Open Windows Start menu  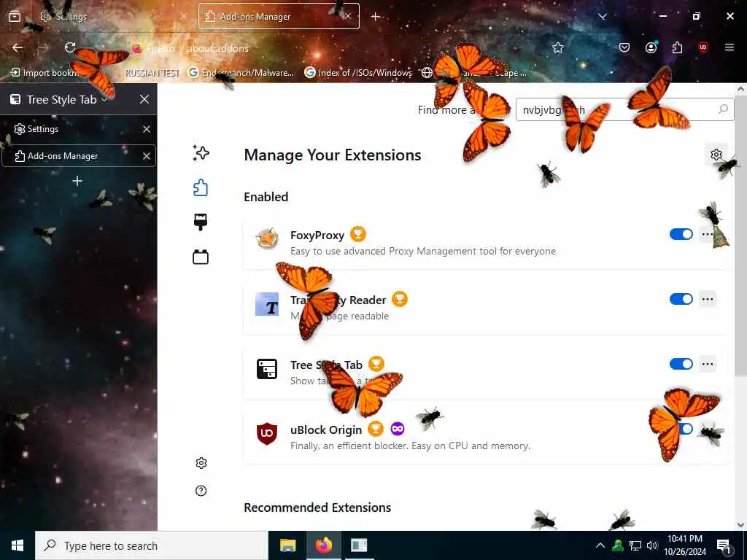pos(18,545)
